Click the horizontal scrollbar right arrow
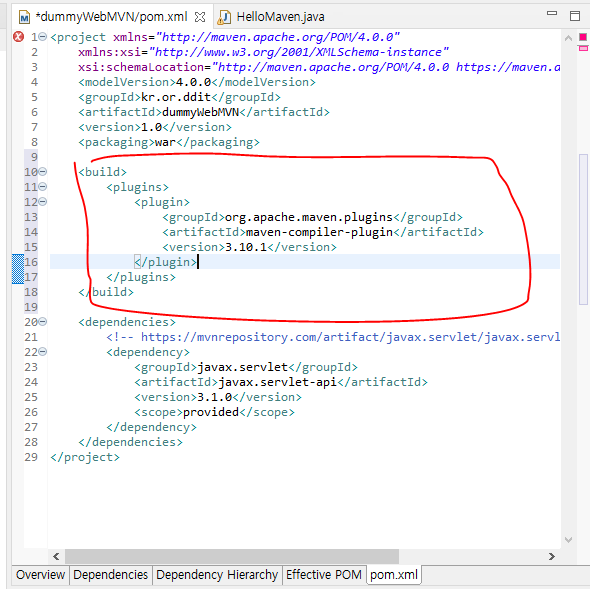The height and width of the screenshot is (589, 590). (x=552, y=556)
